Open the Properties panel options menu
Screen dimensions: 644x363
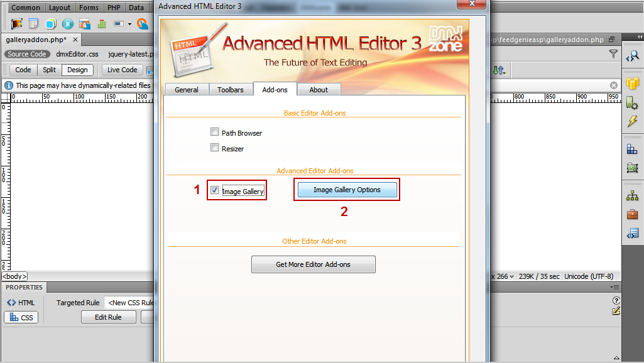coord(615,288)
